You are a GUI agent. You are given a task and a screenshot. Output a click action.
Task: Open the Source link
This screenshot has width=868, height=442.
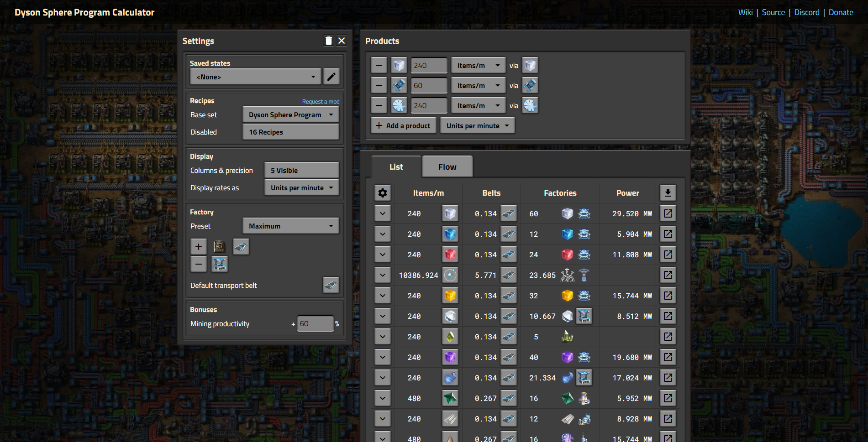click(x=773, y=12)
